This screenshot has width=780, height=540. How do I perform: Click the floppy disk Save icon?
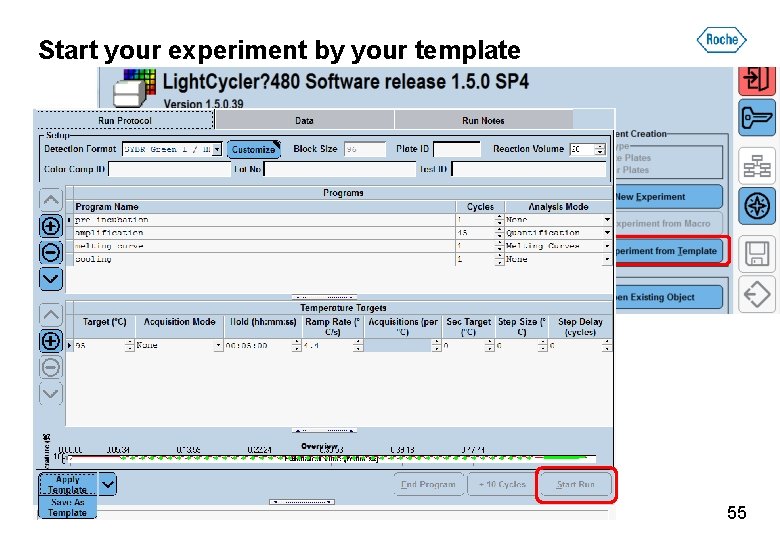point(757,254)
